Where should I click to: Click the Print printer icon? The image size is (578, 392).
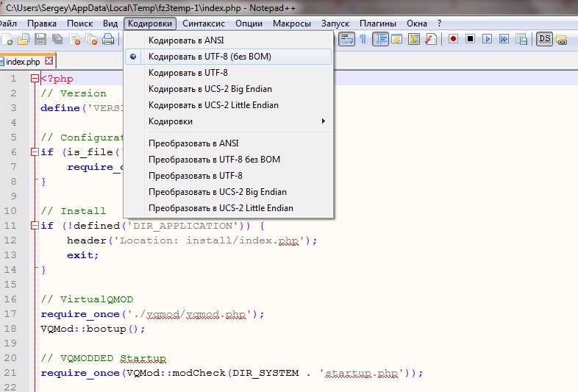[108, 39]
